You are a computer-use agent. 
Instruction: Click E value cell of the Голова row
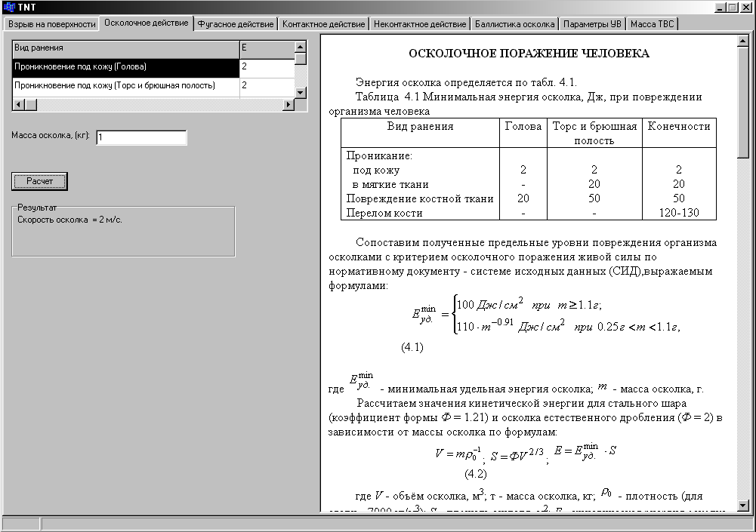click(x=267, y=67)
